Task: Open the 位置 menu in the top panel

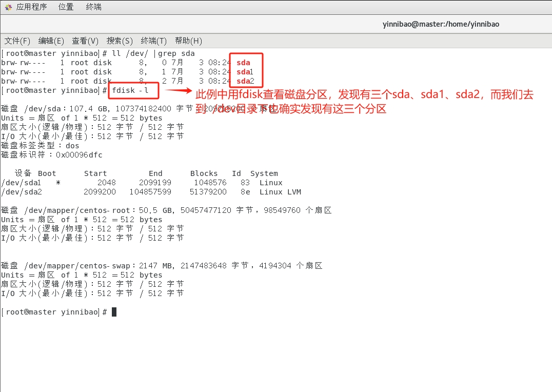Action: pyautogui.click(x=66, y=7)
